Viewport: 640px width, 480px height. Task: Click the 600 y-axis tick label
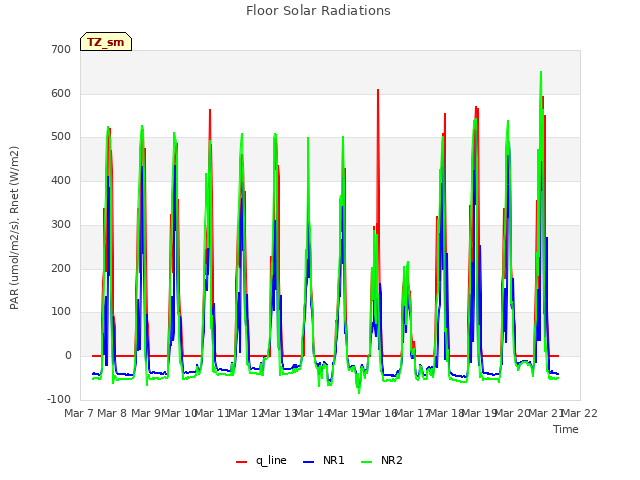pyautogui.click(x=61, y=93)
